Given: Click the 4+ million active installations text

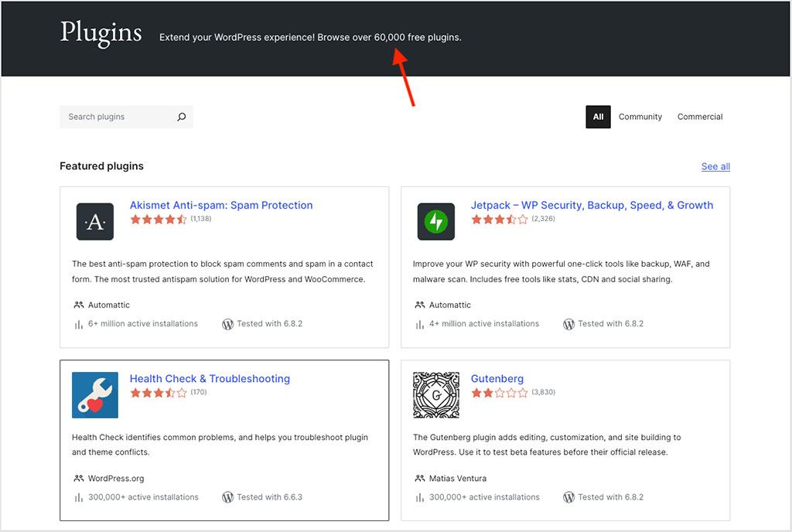Looking at the screenshot, I should (484, 323).
